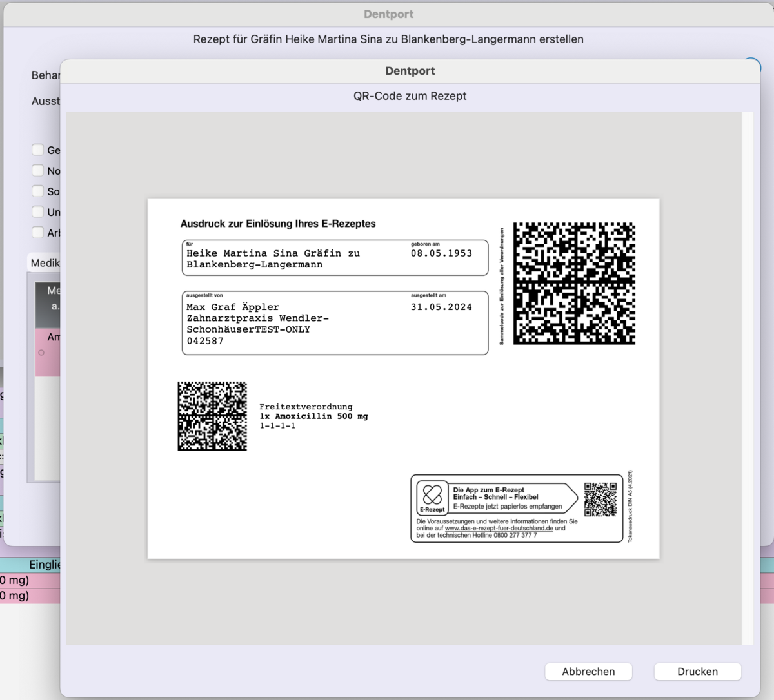Click 'Zahnarztpraxis Wendler-' practice name text
The width and height of the screenshot is (774, 700).
(x=258, y=318)
